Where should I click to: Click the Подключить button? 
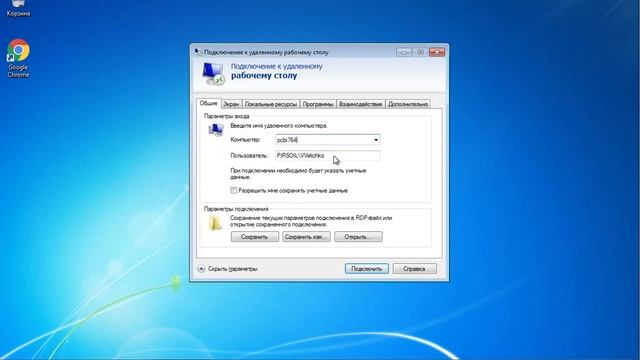[367, 269]
